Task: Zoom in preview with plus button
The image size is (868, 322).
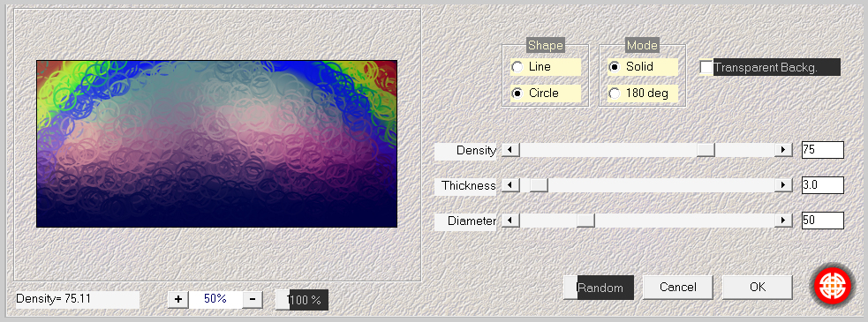Action: 178,299
